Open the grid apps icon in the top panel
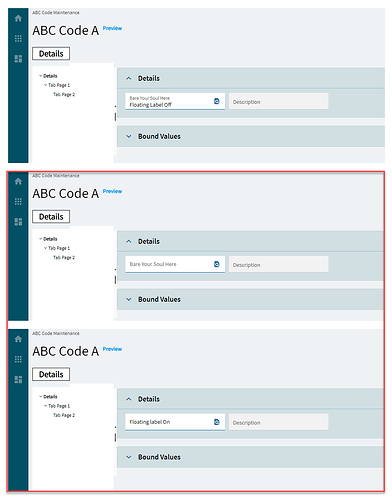This screenshot has height=500, width=392. coord(18,39)
